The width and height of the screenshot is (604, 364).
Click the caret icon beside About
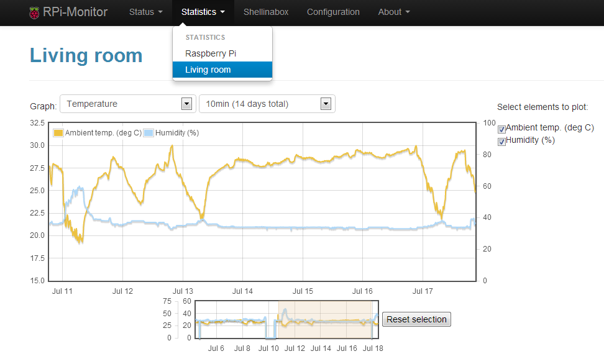(408, 11)
